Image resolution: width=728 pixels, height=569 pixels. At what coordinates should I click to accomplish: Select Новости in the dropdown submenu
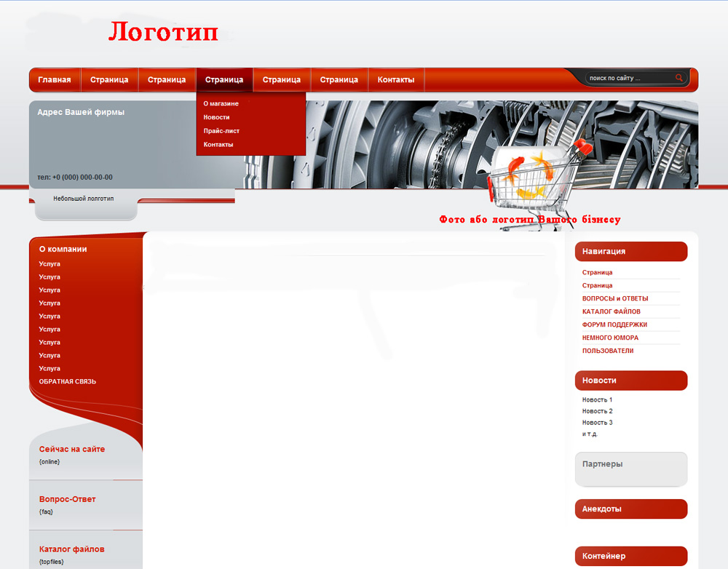click(x=216, y=117)
